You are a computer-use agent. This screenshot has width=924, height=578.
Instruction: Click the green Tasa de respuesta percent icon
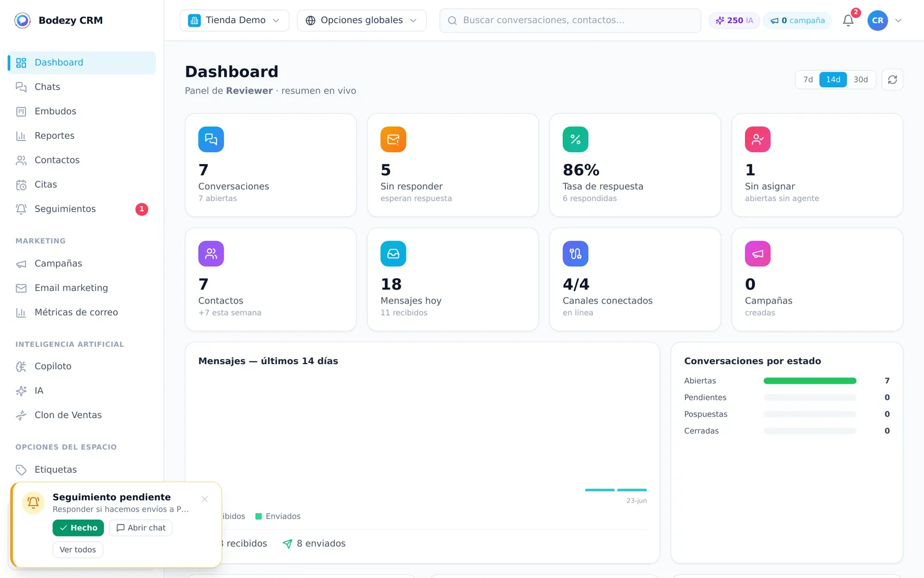(576, 139)
